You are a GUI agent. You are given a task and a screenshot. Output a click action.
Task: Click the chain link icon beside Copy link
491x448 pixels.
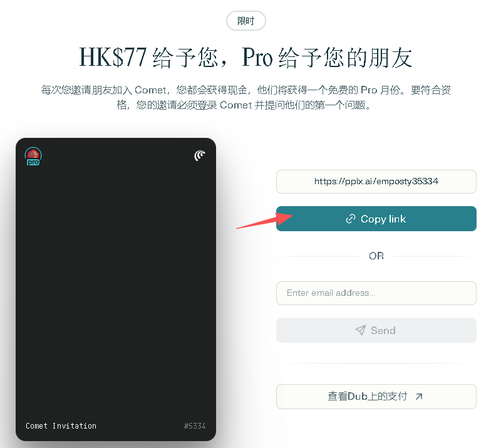pos(351,219)
